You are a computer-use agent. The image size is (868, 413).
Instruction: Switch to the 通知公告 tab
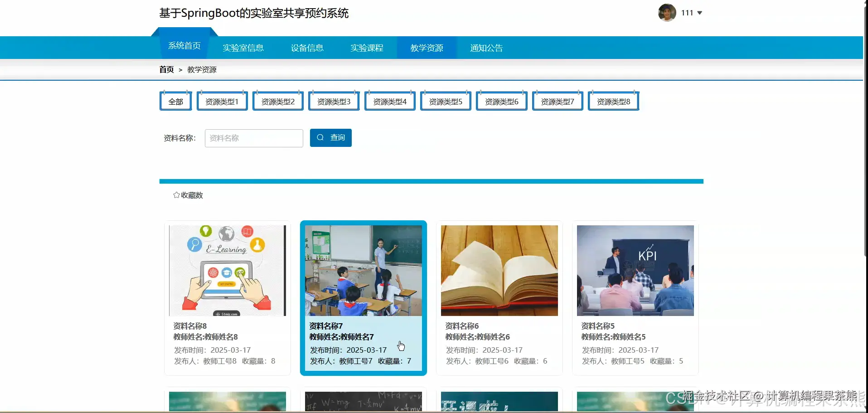click(x=485, y=48)
